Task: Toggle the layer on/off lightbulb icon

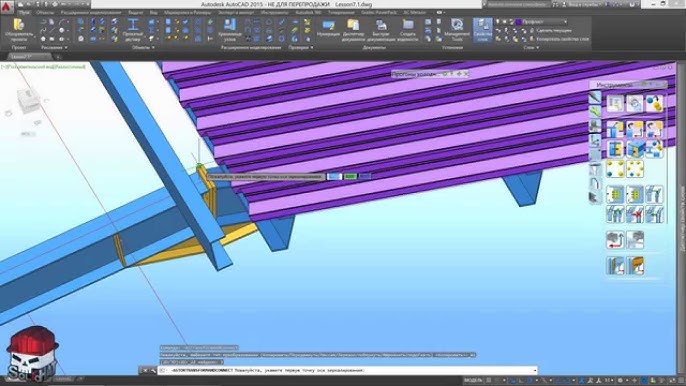Action: pyautogui.click(x=497, y=21)
